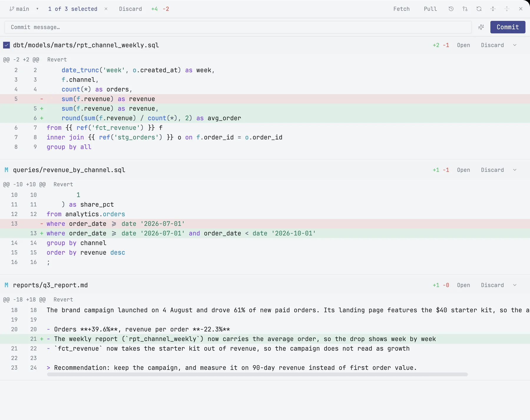
Task: Expand options chevron for q3_report.md
Action: (515, 285)
